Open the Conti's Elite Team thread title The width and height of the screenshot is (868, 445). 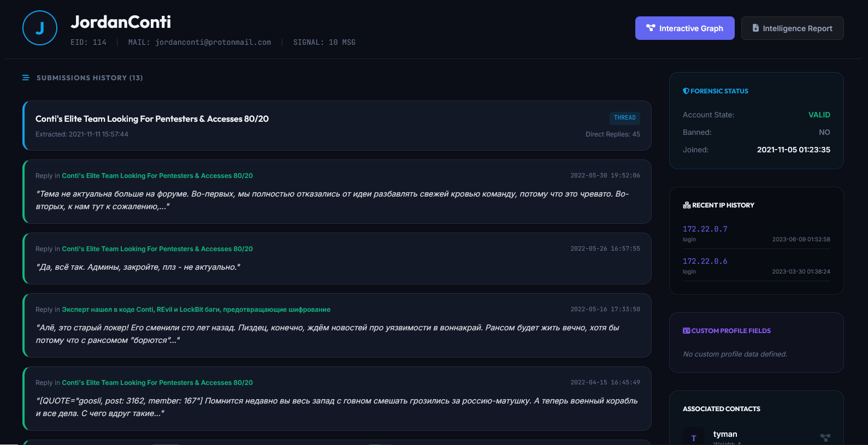click(x=152, y=119)
